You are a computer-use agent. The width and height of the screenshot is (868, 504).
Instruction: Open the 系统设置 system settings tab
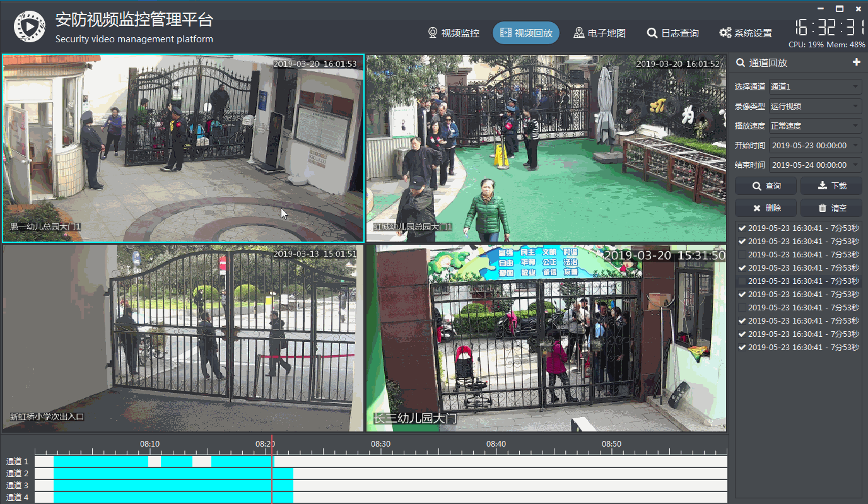(x=746, y=33)
